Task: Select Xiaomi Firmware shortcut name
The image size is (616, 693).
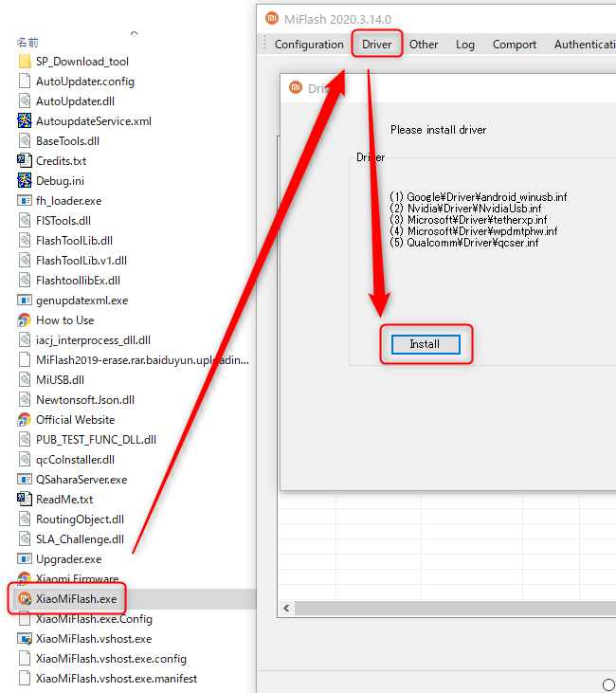Action: tap(78, 578)
